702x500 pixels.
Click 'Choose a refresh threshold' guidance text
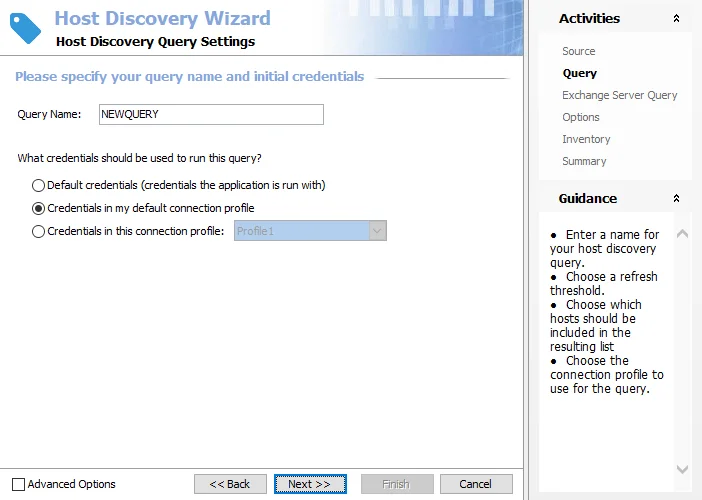click(x=604, y=283)
